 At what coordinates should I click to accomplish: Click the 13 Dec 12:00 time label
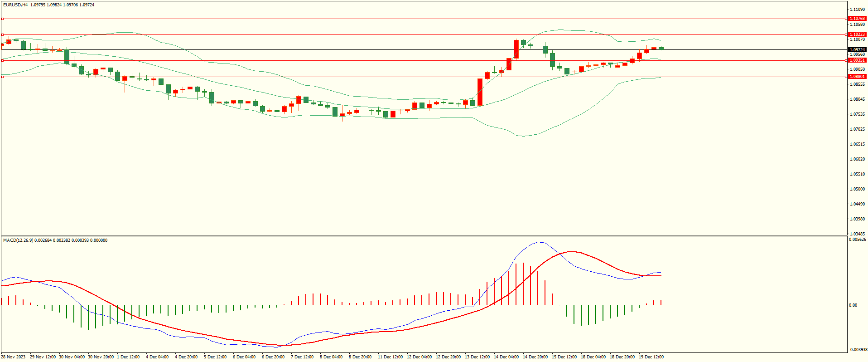click(x=477, y=357)
